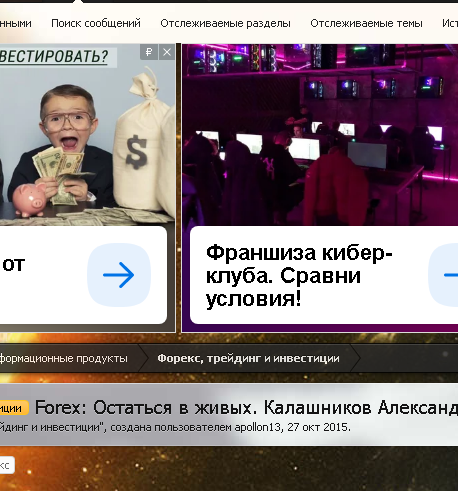Click the информационные продукты breadcrumb

tap(64, 358)
